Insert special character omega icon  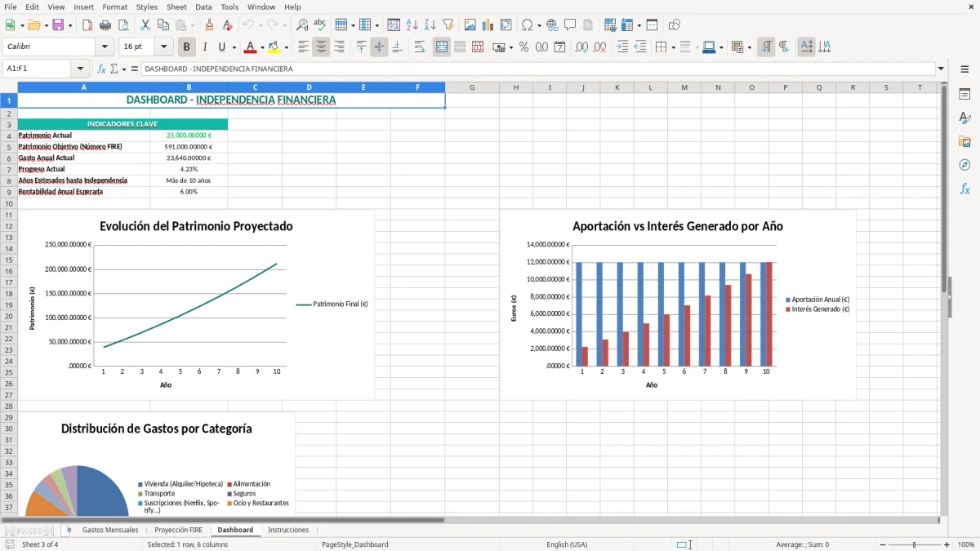coord(527,25)
